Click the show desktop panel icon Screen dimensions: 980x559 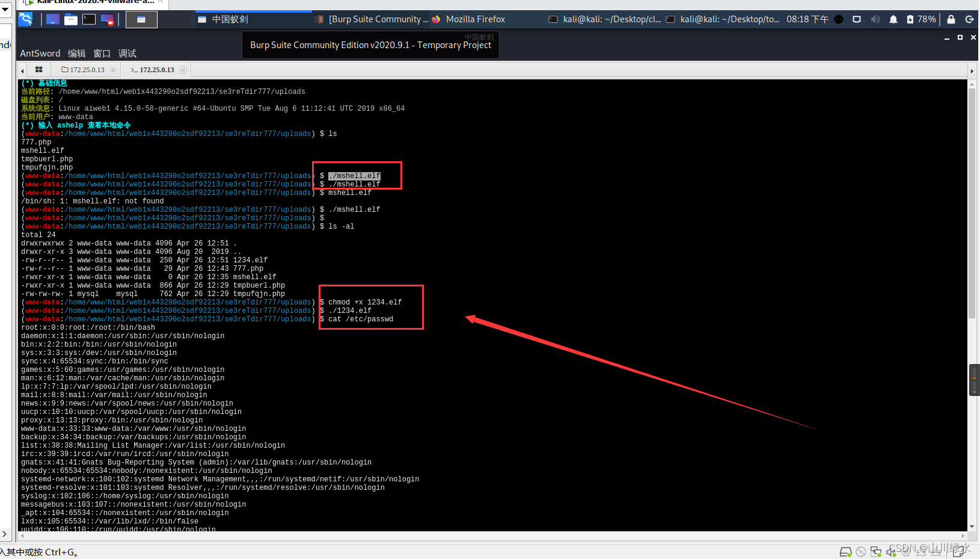(53, 19)
